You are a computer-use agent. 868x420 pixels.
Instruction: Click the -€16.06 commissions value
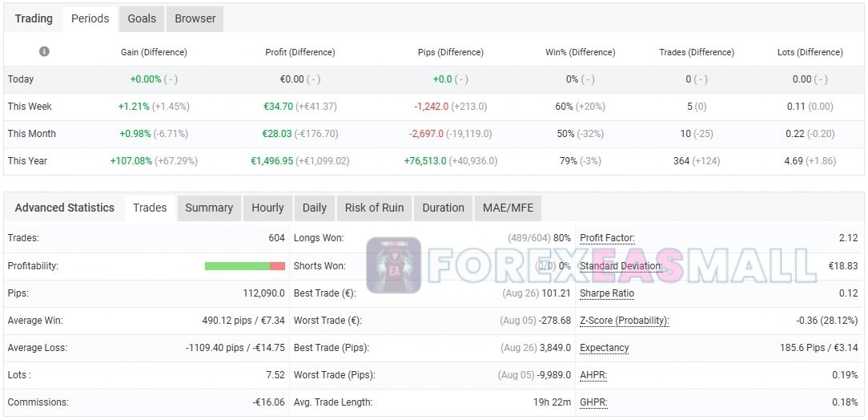coord(269,402)
